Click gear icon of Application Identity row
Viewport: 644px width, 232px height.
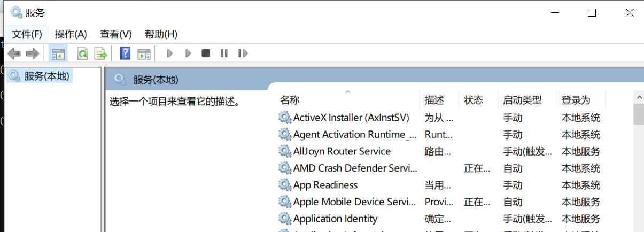click(285, 219)
